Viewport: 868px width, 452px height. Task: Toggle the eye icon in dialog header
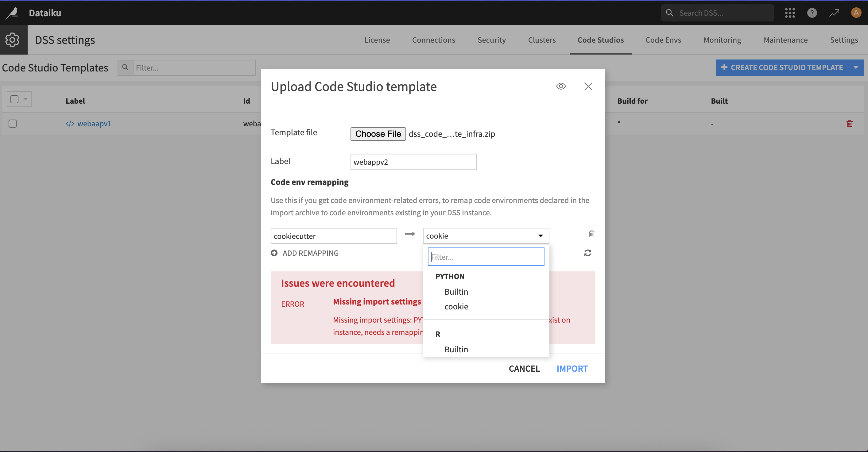coord(561,86)
